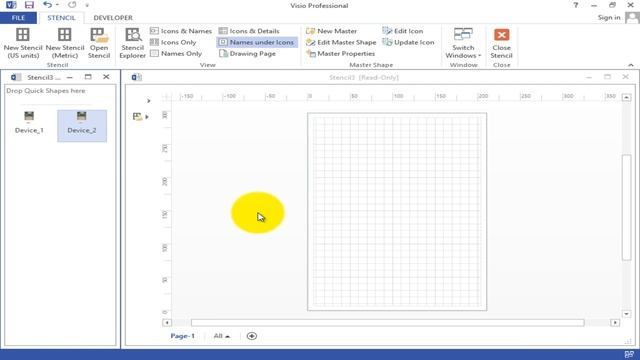The height and width of the screenshot is (360, 640).
Task: Open the Switch Windows dropdown
Action: click(x=463, y=43)
